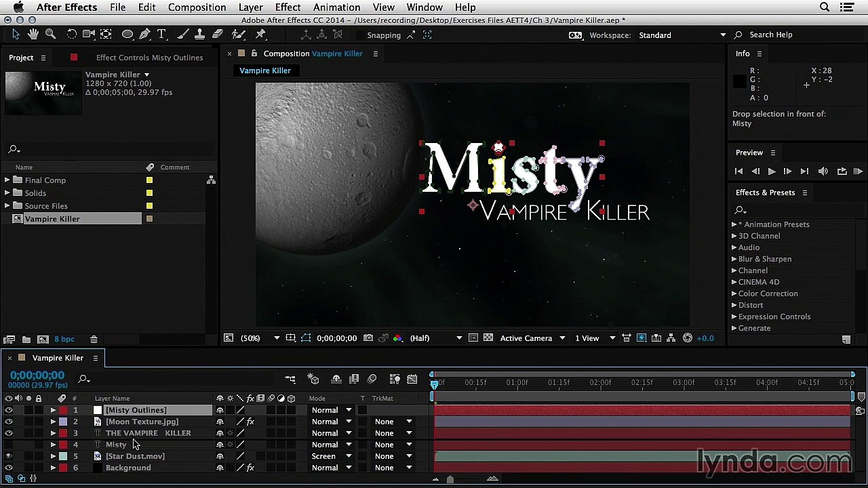This screenshot has height=488, width=868.
Task: Hide the Background layer
Action: pos(8,468)
